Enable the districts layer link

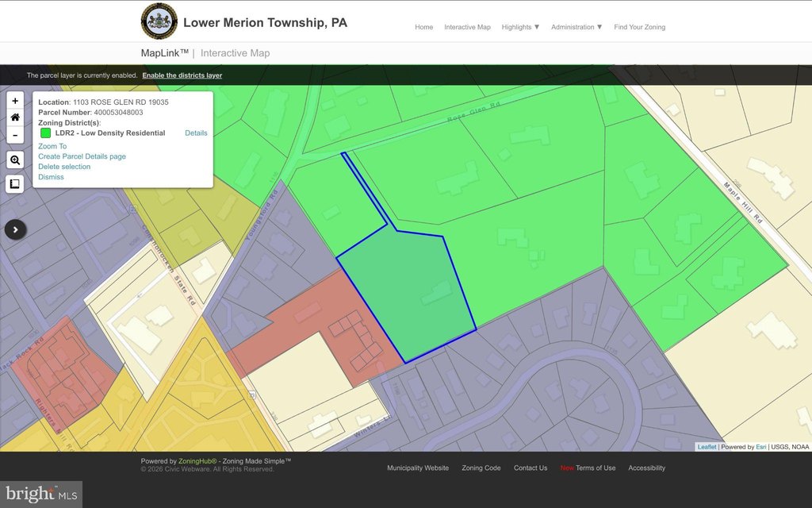182,75
